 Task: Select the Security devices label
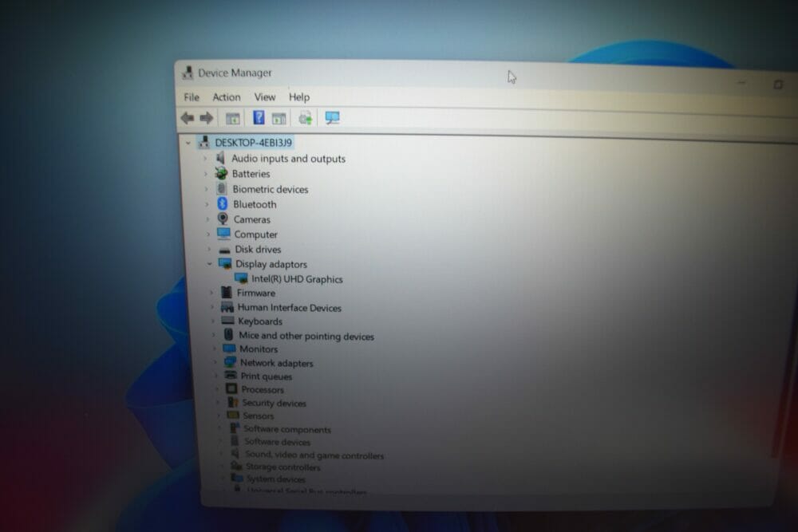(275, 403)
